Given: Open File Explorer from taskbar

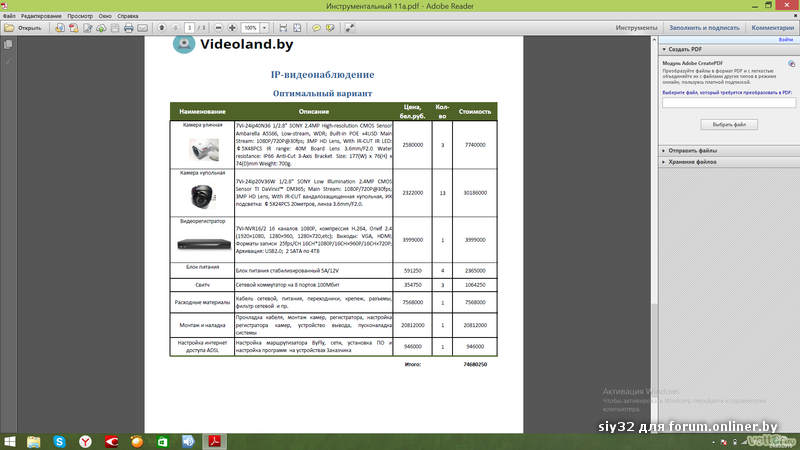Looking at the screenshot, I should coord(34,441).
